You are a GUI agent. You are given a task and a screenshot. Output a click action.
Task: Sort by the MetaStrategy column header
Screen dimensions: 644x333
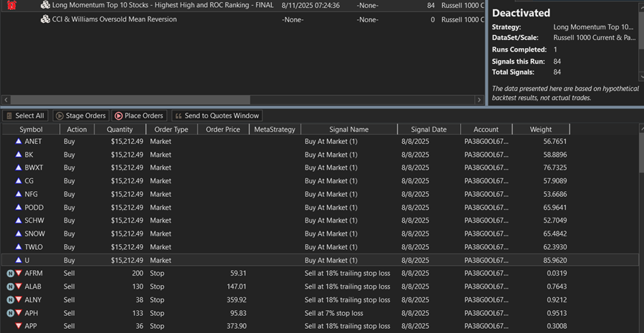click(275, 130)
